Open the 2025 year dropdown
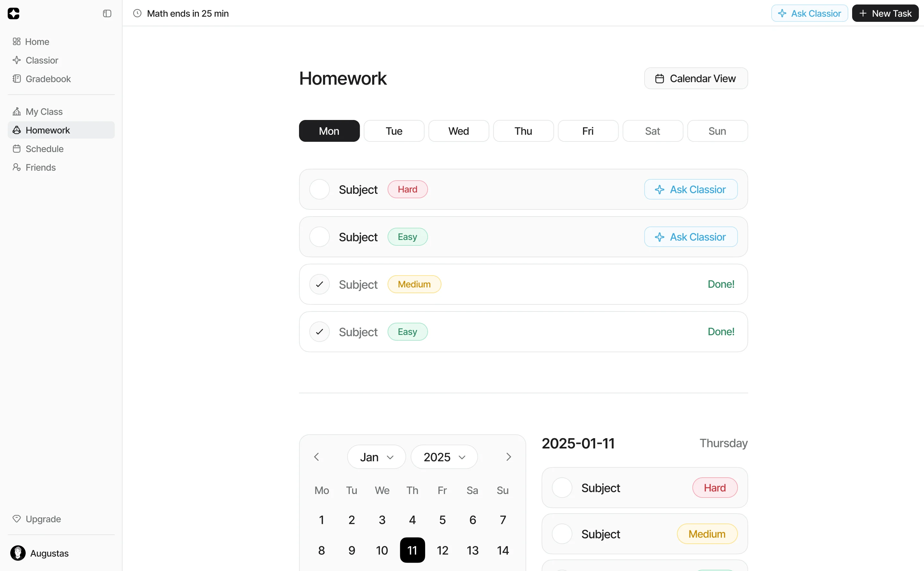The height and width of the screenshot is (571, 924). click(x=444, y=457)
